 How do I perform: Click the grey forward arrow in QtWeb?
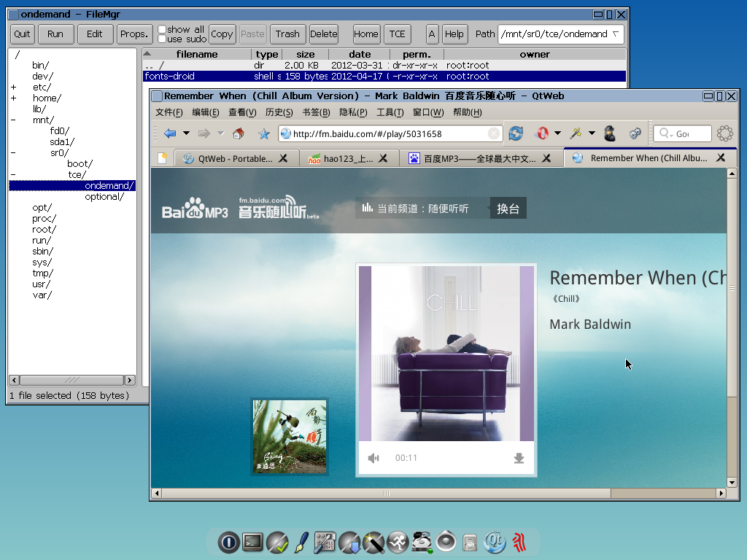(204, 133)
